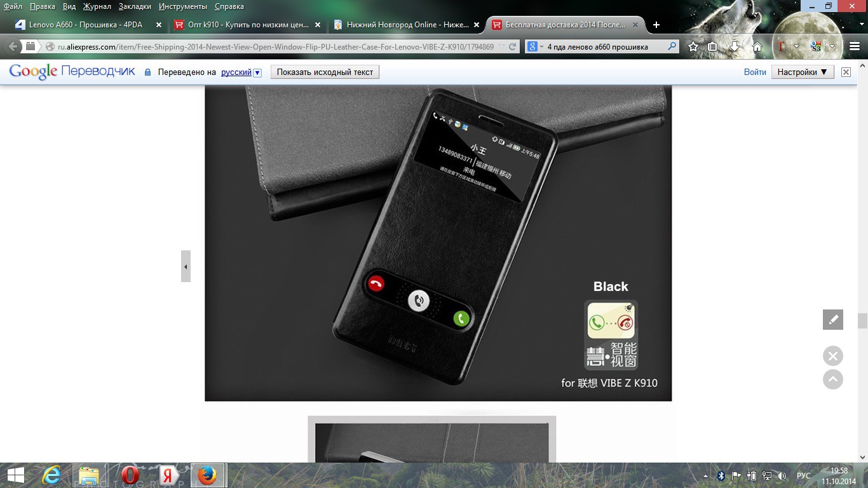Expand the dropdown next to the T extension
This screenshot has width=868, height=488.
[x=796, y=47]
